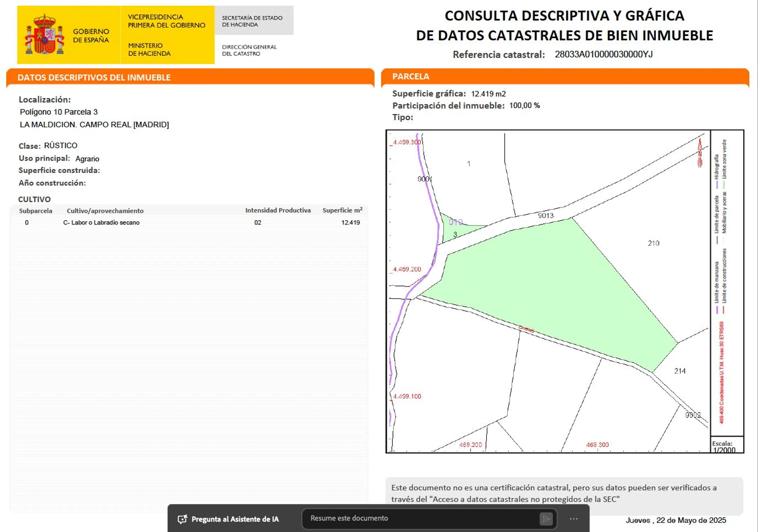Click 'Superficie m²' column header
This screenshot has width=758, height=532.
pyautogui.click(x=342, y=210)
